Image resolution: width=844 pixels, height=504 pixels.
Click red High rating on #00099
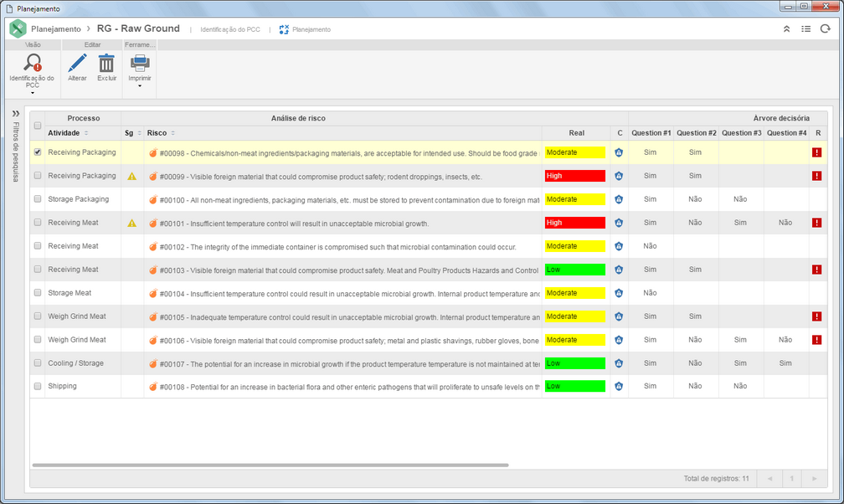click(x=575, y=176)
